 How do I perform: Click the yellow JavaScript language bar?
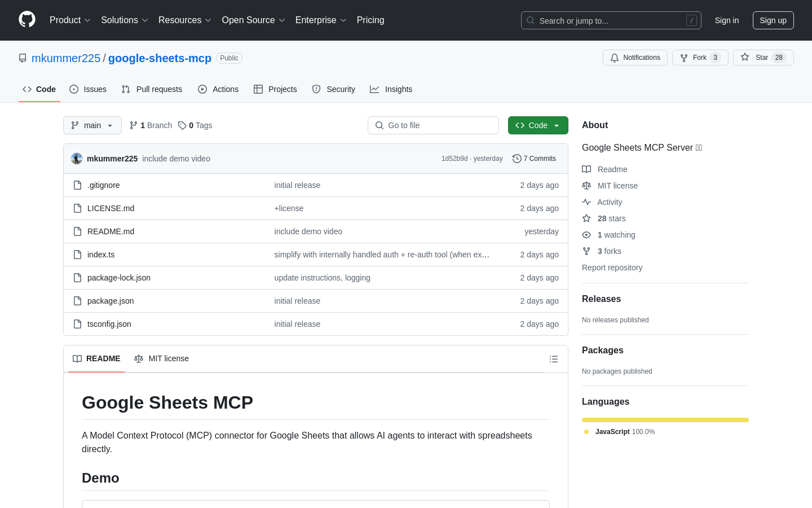[x=665, y=420]
